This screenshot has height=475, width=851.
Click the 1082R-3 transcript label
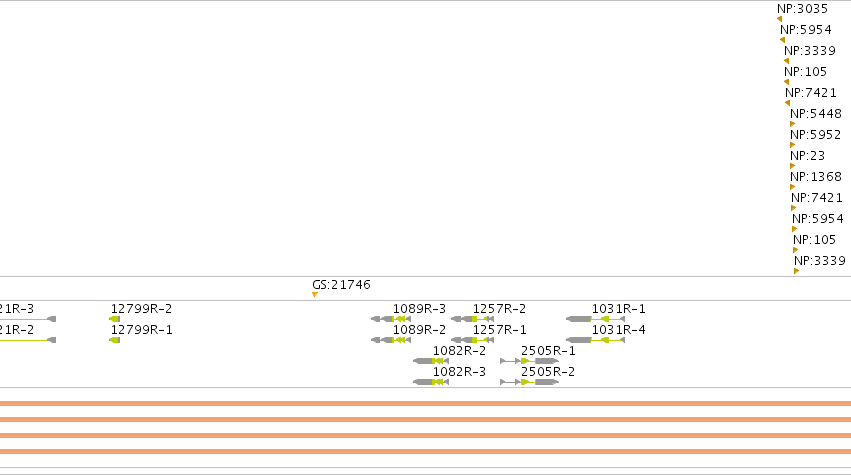coord(459,372)
